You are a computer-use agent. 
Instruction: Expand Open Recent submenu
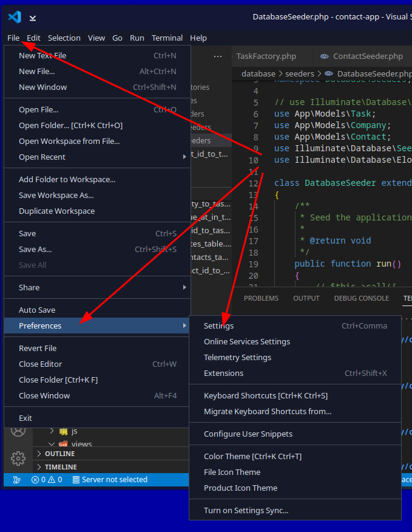(96, 157)
